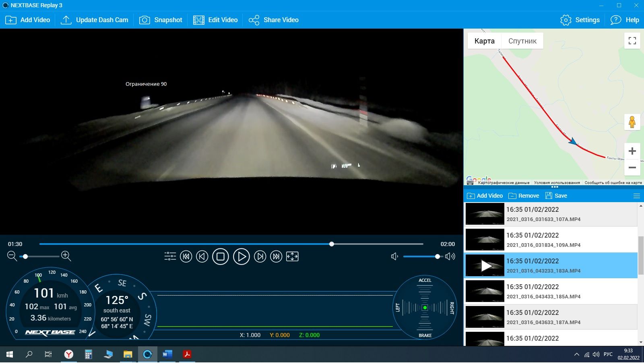Viewport: 644px width, 364px height.
Task: Click the Play button in playback controls
Action: [x=241, y=256]
